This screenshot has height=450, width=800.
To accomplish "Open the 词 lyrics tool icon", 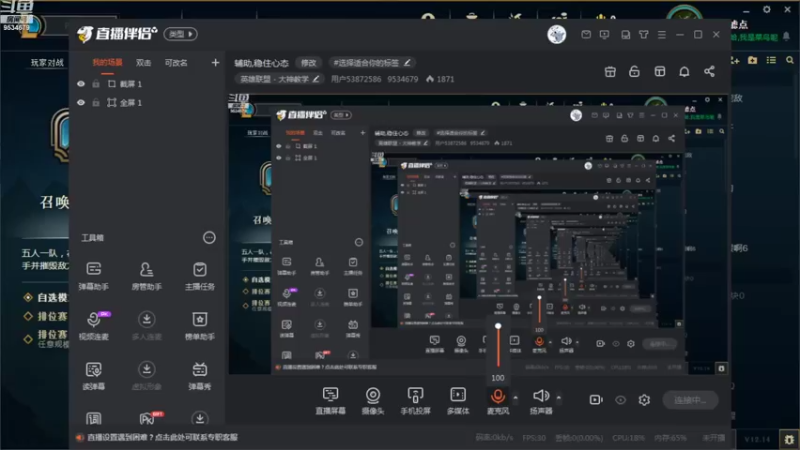I will coord(93,419).
